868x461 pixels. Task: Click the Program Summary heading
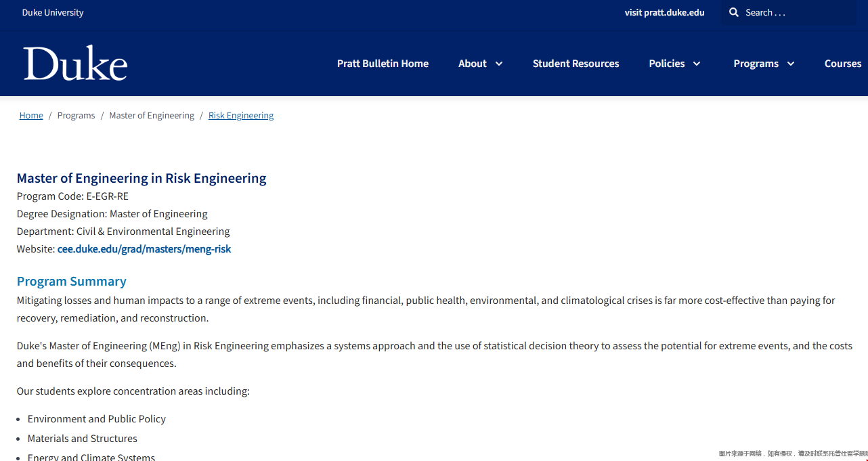[72, 282]
